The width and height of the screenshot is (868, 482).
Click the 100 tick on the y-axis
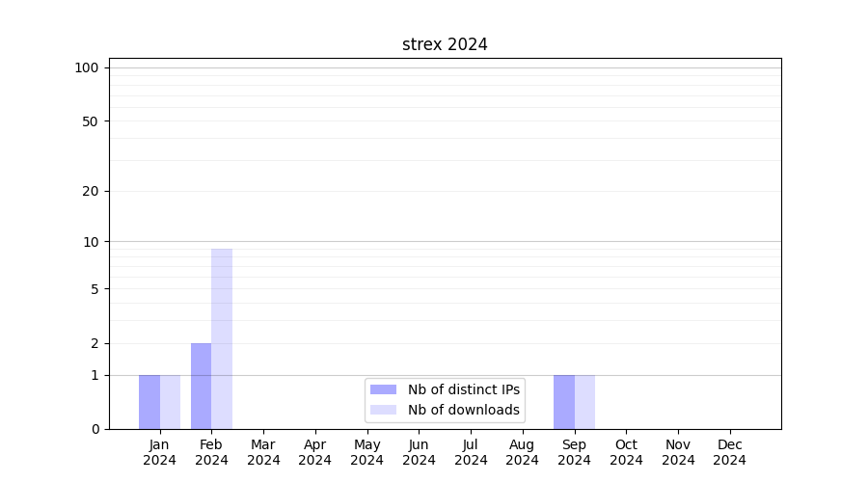click(x=87, y=67)
